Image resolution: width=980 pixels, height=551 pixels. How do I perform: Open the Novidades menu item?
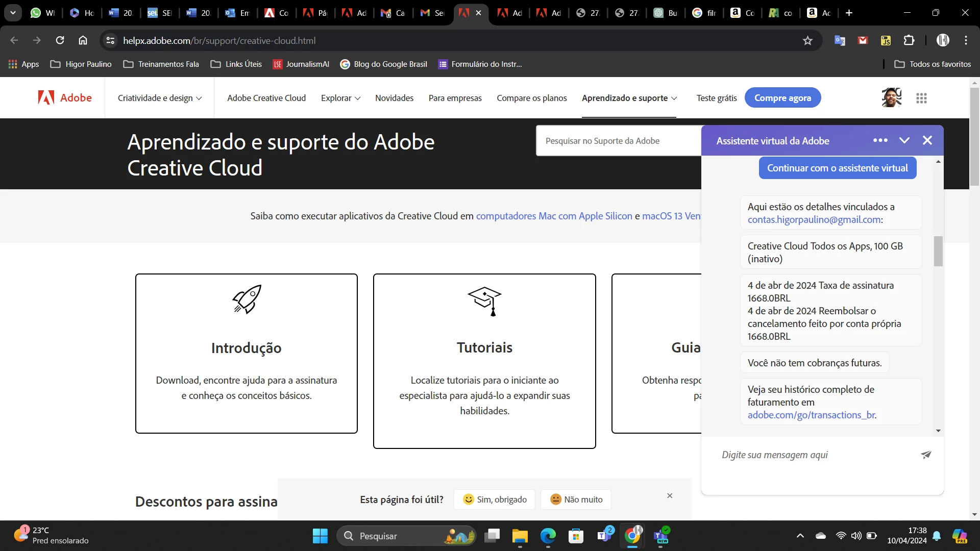click(394, 98)
